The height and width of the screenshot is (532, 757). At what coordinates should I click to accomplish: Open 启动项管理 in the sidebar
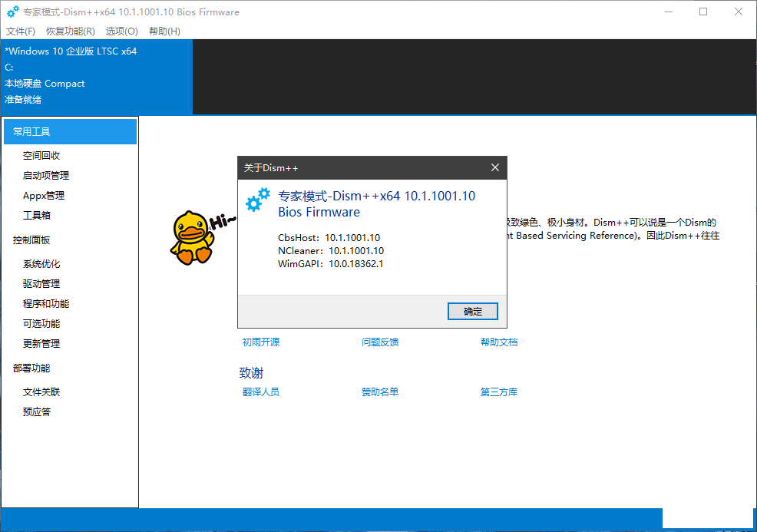point(46,176)
